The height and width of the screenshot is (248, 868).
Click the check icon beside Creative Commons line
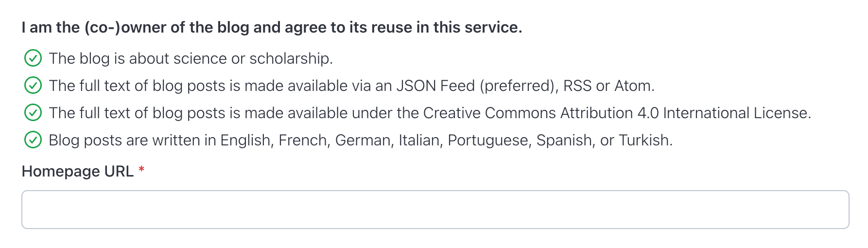click(x=33, y=113)
